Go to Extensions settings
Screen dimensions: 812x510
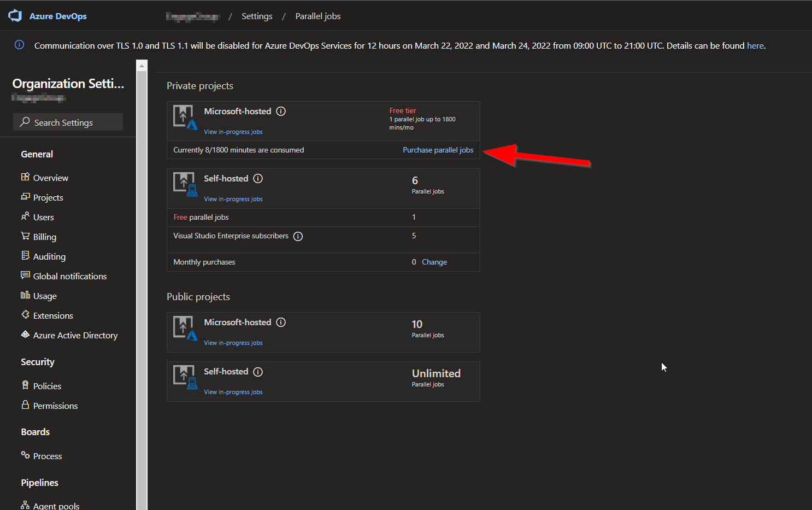pos(53,316)
